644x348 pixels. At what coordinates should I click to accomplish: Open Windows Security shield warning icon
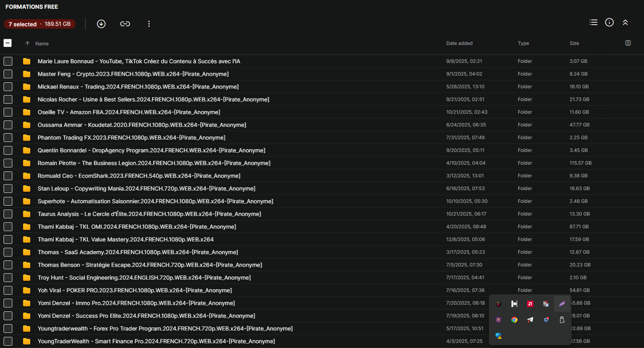point(498,336)
